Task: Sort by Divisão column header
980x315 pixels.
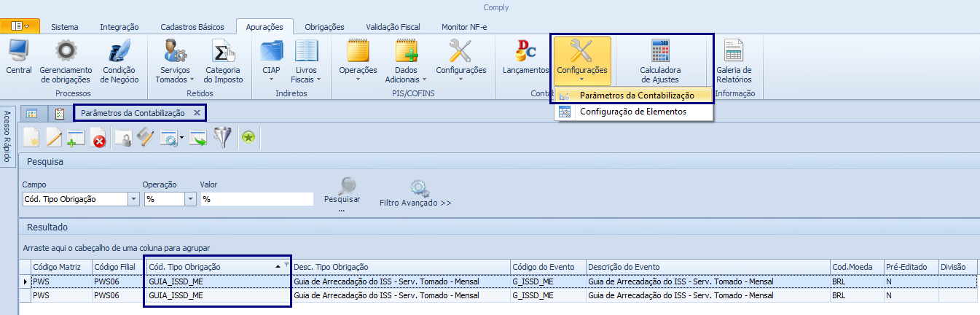Action: click(958, 266)
